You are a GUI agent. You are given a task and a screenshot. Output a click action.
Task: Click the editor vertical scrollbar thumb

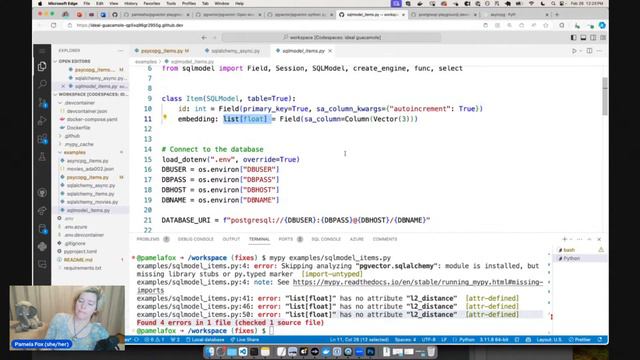coord(605,96)
